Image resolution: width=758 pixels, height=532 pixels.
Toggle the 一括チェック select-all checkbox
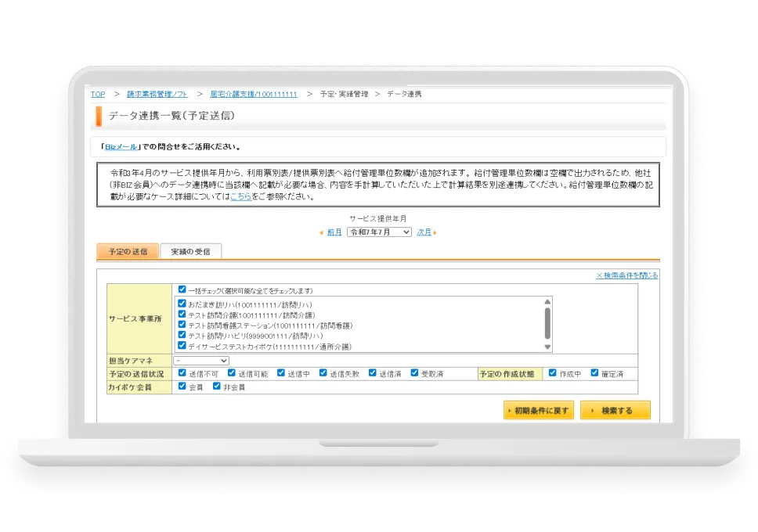tap(182, 289)
